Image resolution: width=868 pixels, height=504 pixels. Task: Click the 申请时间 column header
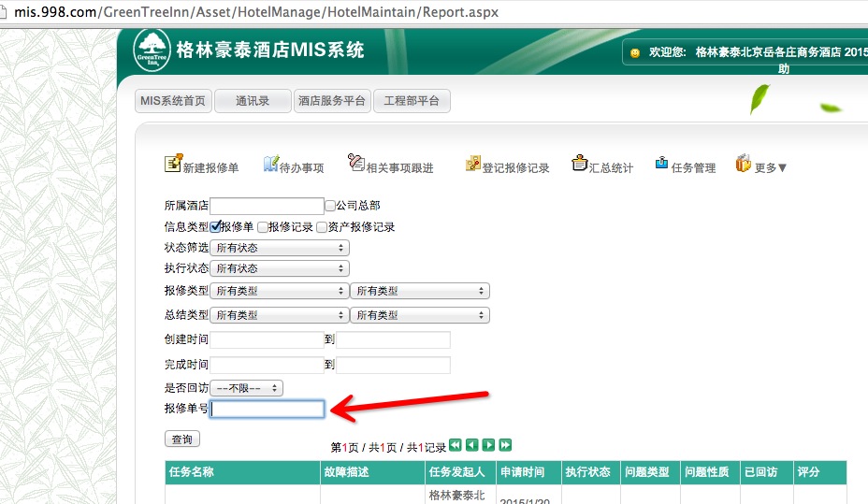(x=528, y=472)
